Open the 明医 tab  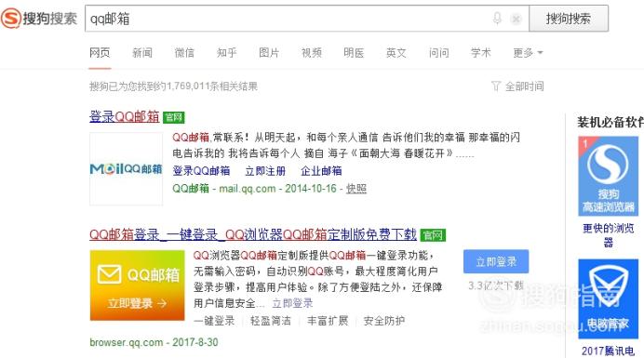coord(354,53)
